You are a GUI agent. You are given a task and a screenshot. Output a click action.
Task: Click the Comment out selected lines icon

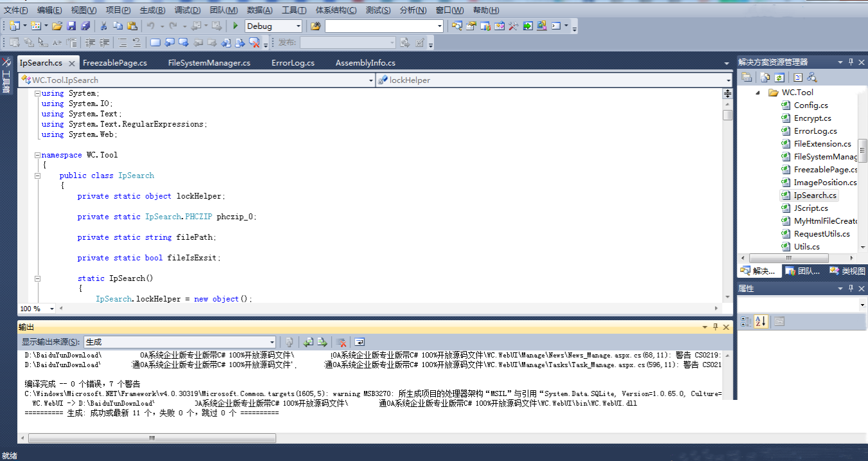(122, 42)
